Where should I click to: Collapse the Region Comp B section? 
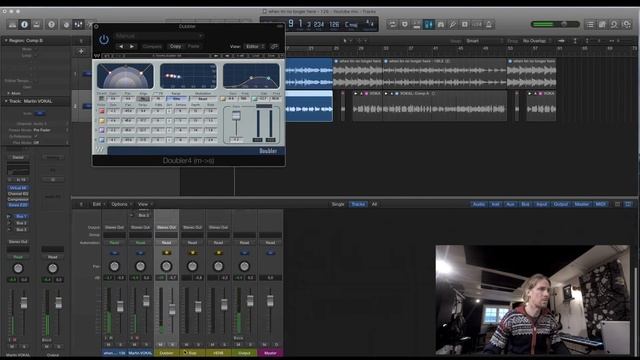[6, 41]
